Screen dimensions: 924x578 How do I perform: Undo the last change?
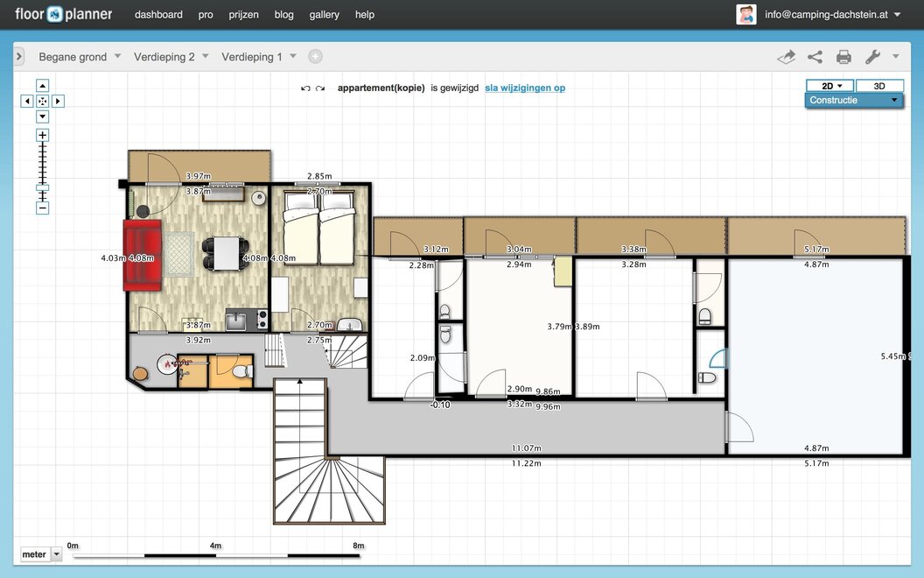point(305,88)
